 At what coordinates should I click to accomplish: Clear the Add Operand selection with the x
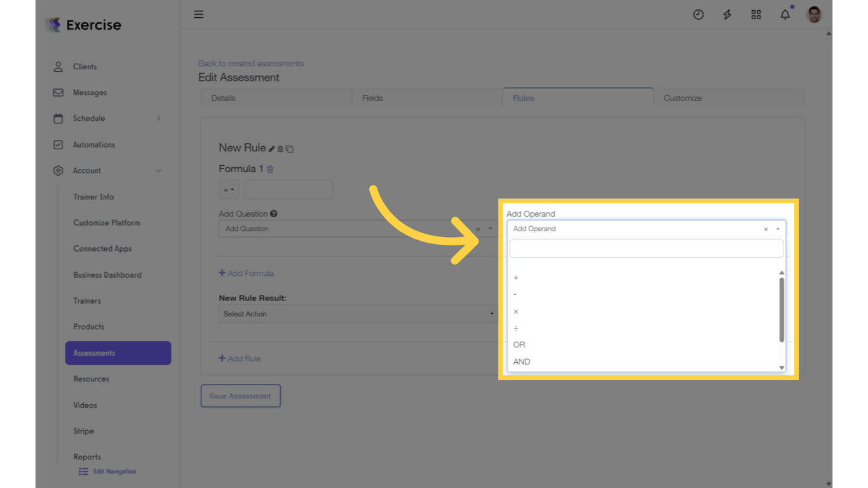coord(766,229)
